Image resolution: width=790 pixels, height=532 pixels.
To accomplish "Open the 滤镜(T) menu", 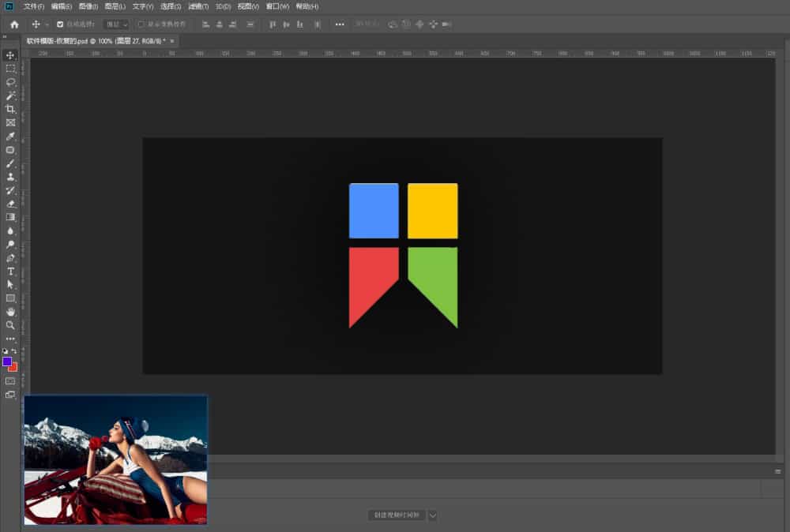I will point(198,6).
